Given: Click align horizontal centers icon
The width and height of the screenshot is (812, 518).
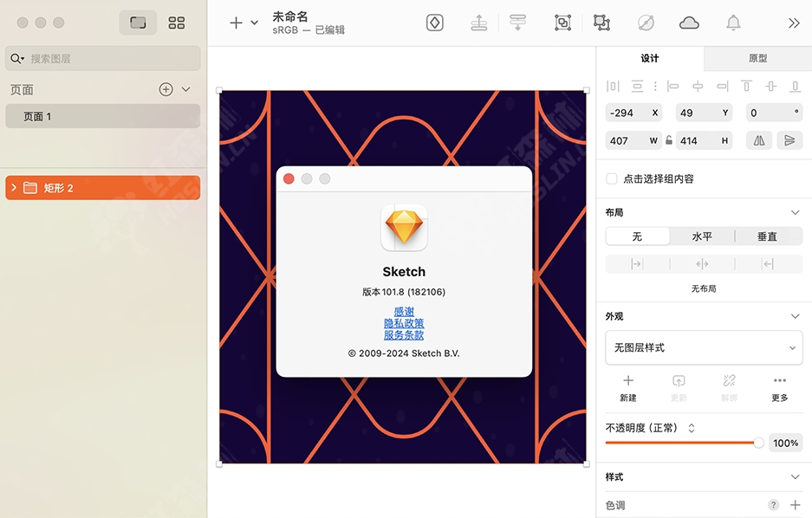Looking at the screenshot, I should (x=698, y=86).
